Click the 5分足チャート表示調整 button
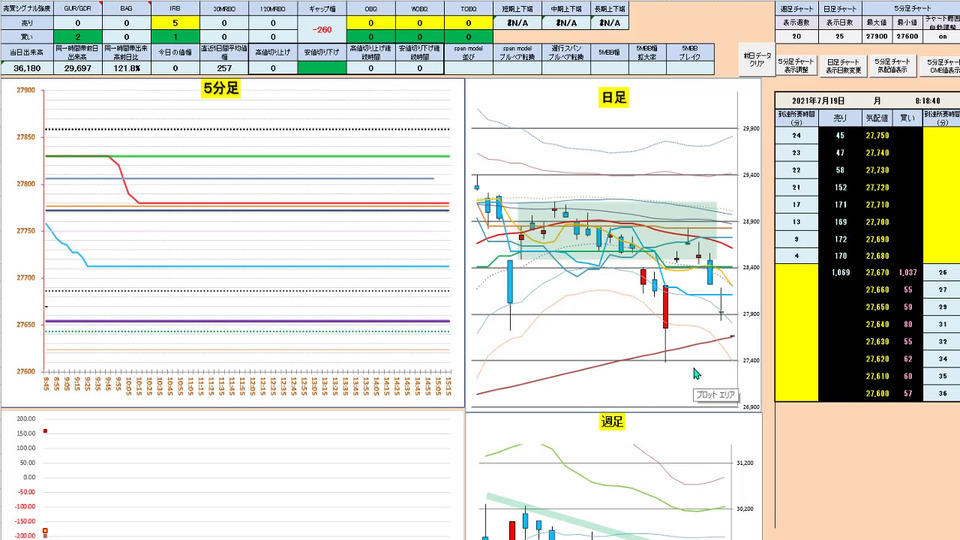This screenshot has width=960, height=540. point(796,66)
